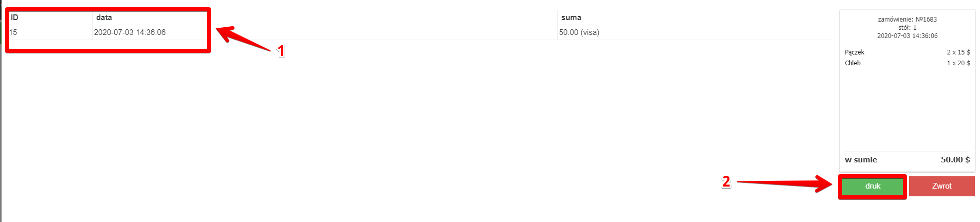Click the red annotation number 1
Viewport: 980px width, 222px height.
click(281, 51)
